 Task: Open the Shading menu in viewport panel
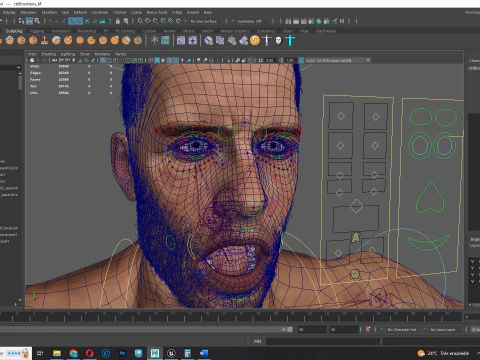48,54
